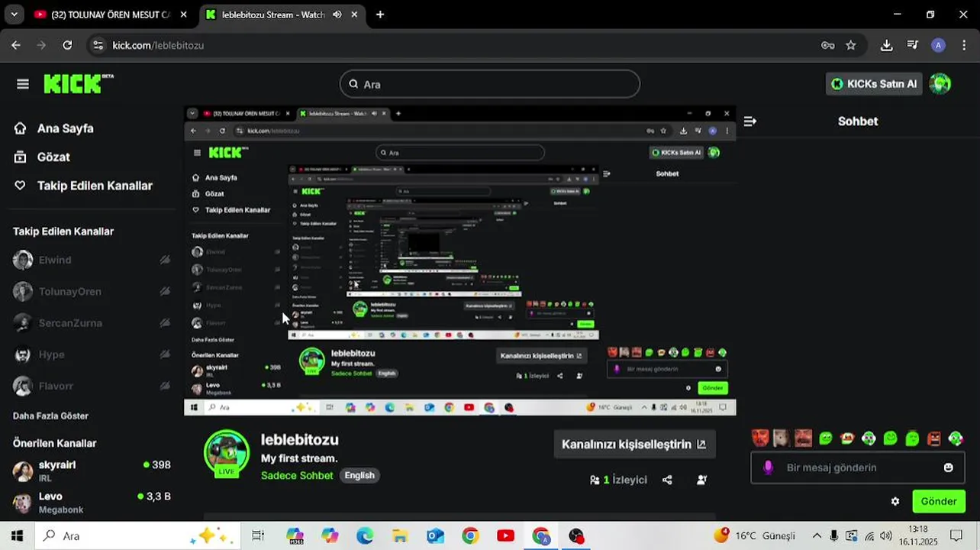
Task: Click the KICKs Satın Al button
Action: tap(874, 84)
